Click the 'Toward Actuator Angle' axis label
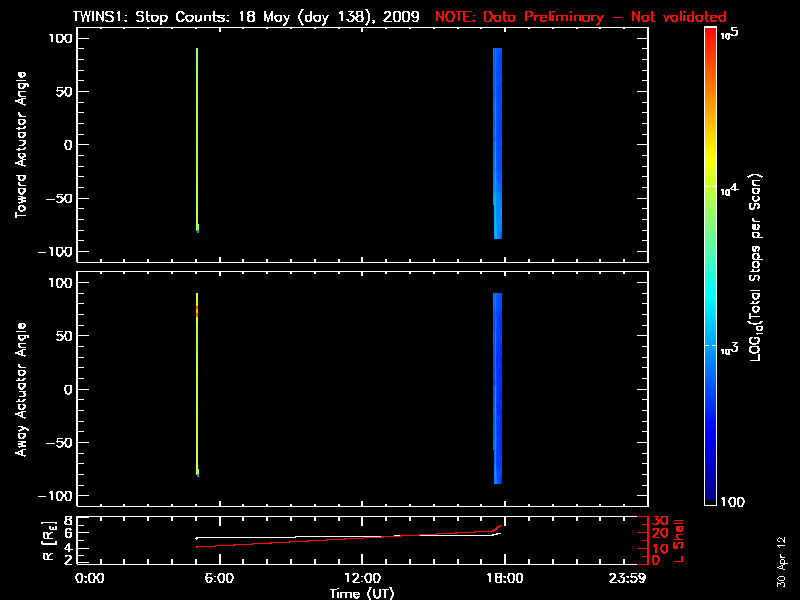 [21, 145]
